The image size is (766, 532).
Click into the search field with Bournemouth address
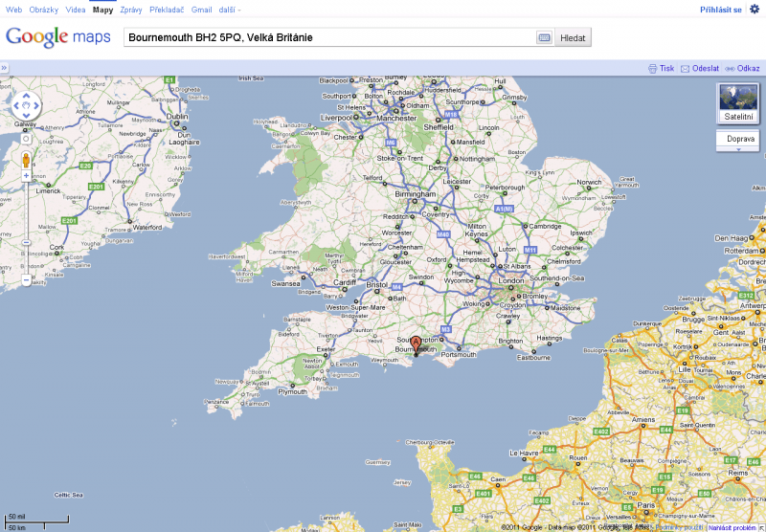point(329,37)
